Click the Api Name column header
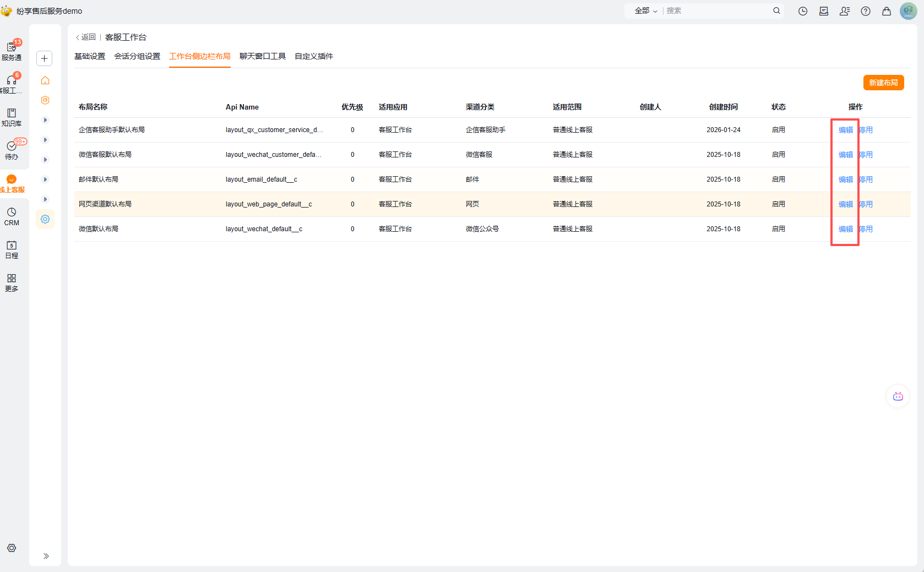 [x=242, y=107]
